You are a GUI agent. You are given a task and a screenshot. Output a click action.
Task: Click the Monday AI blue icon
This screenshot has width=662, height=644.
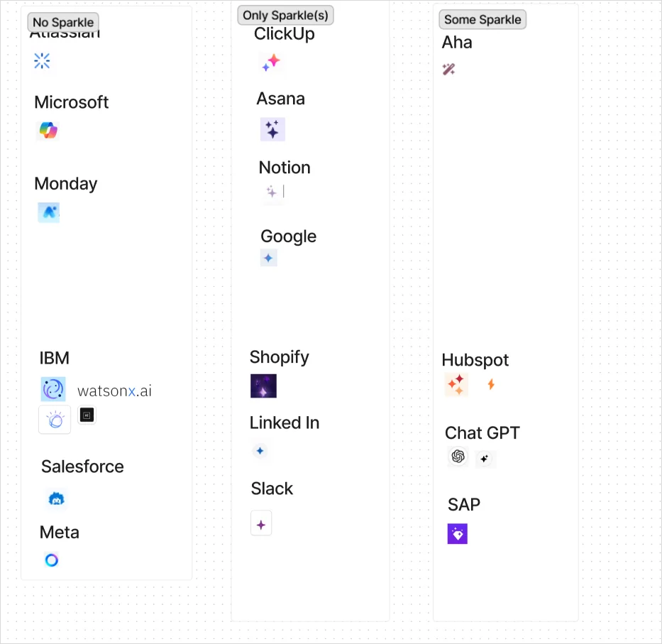[x=49, y=212]
